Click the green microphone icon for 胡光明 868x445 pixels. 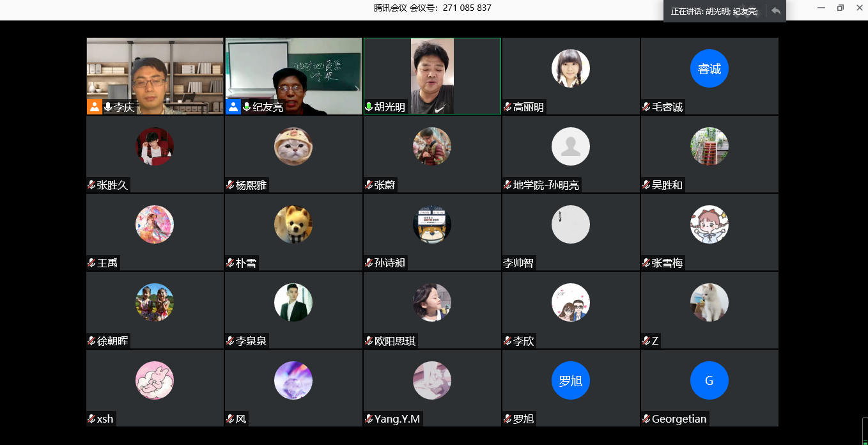[x=369, y=107]
